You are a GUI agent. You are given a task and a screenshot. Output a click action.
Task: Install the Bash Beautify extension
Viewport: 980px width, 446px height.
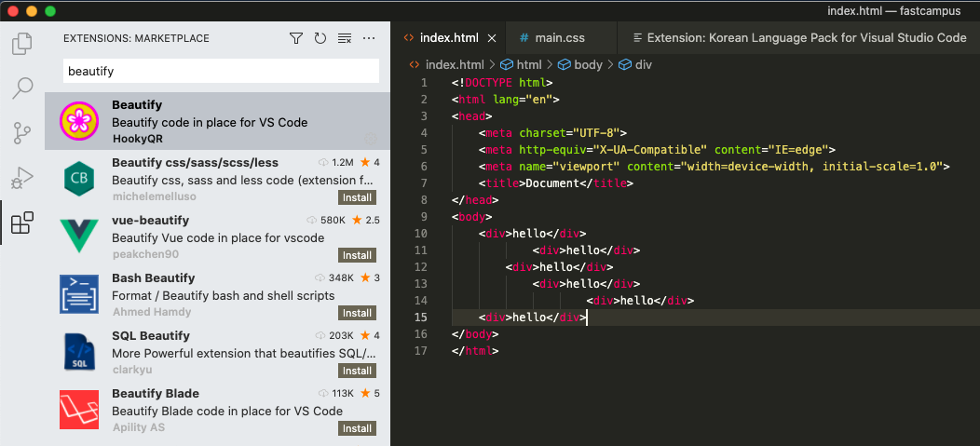coord(358,313)
